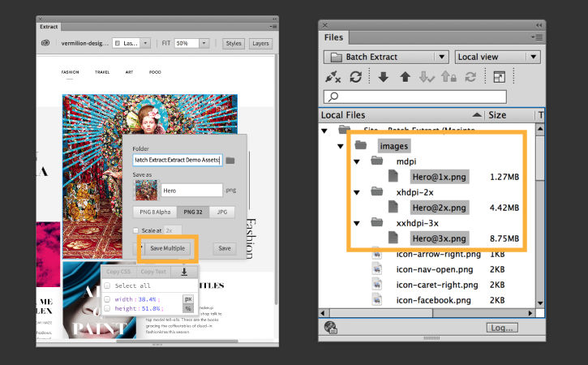Select the Extract panel tab

49,27
